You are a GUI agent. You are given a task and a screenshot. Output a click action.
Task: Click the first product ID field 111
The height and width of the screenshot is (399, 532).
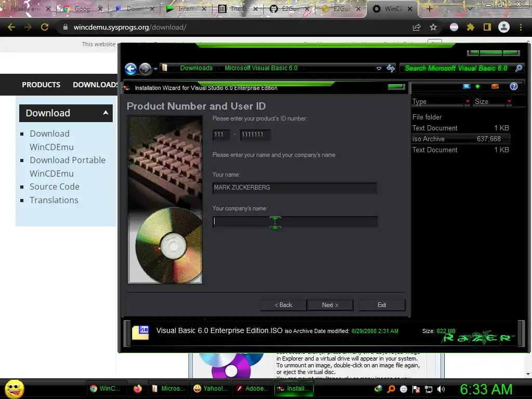[x=221, y=135]
